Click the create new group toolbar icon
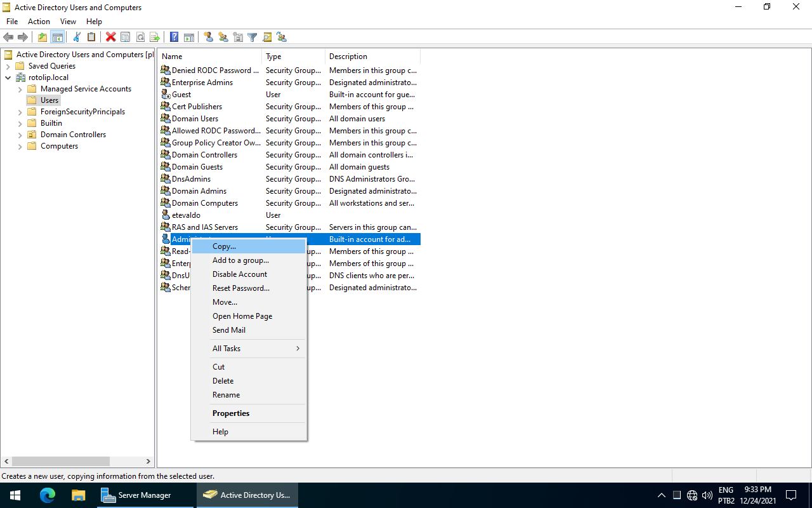 [223, 37]
